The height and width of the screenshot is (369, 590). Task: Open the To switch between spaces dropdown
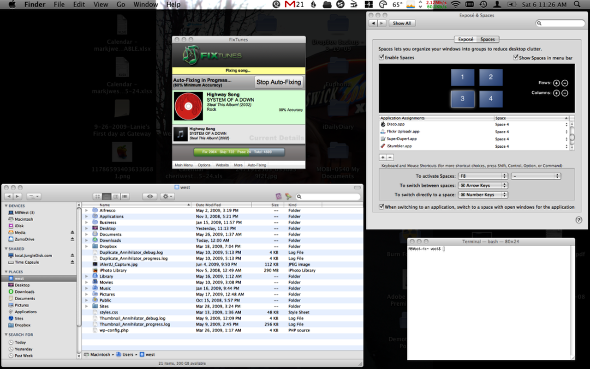(483, 185)
